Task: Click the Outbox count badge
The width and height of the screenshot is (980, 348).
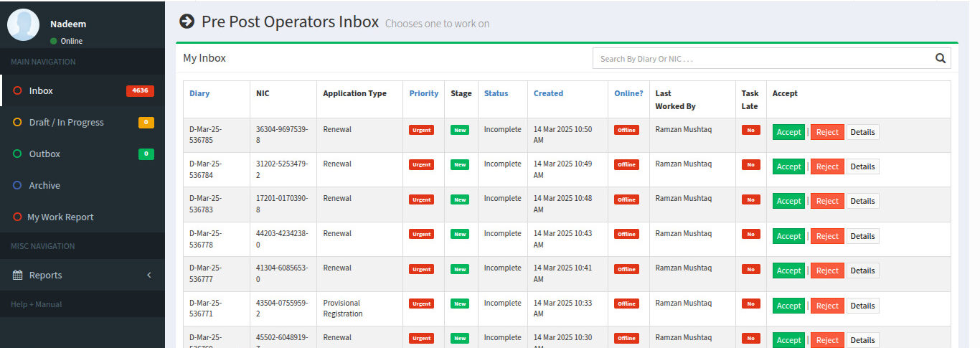Action: coord(146,154)
